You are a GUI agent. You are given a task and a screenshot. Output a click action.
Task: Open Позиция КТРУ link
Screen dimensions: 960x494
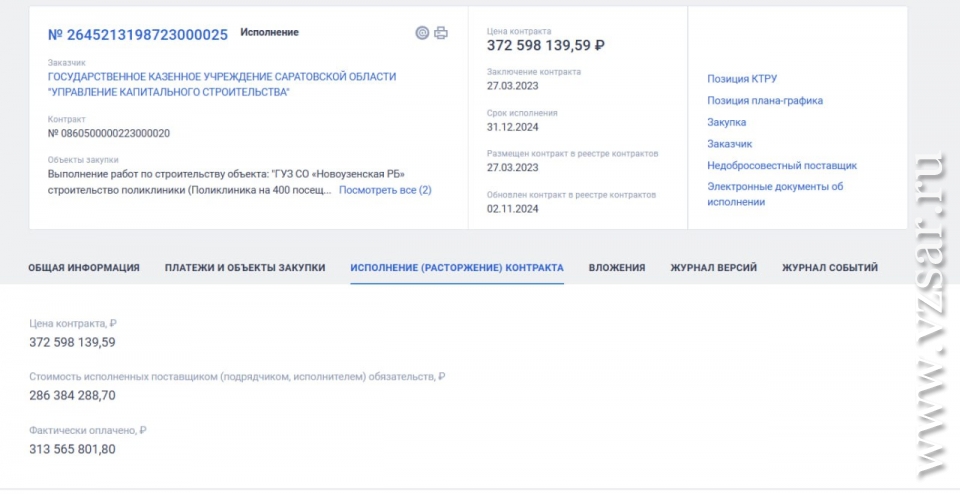[742, 79]
